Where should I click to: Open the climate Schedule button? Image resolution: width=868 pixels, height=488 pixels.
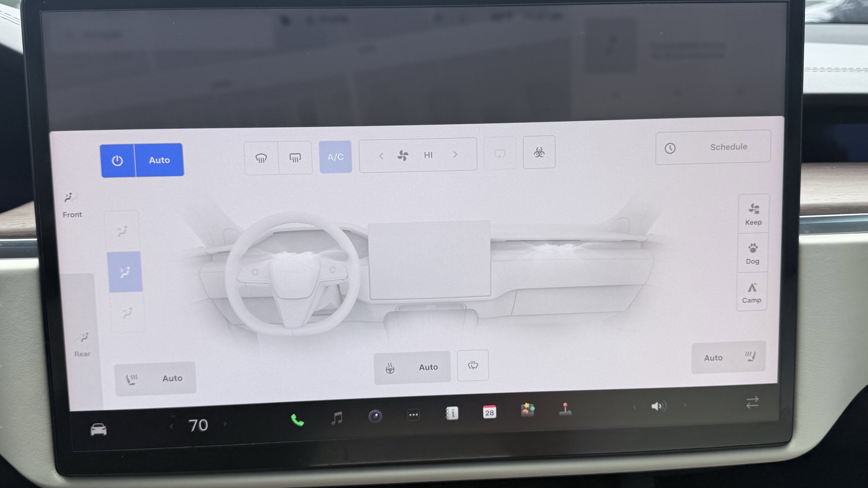[x=713, y=147]
